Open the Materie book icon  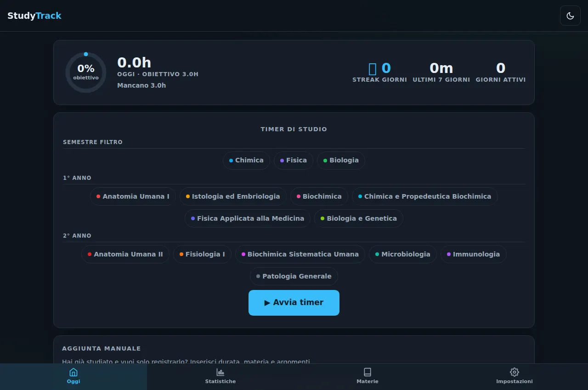tap(367, 372)
